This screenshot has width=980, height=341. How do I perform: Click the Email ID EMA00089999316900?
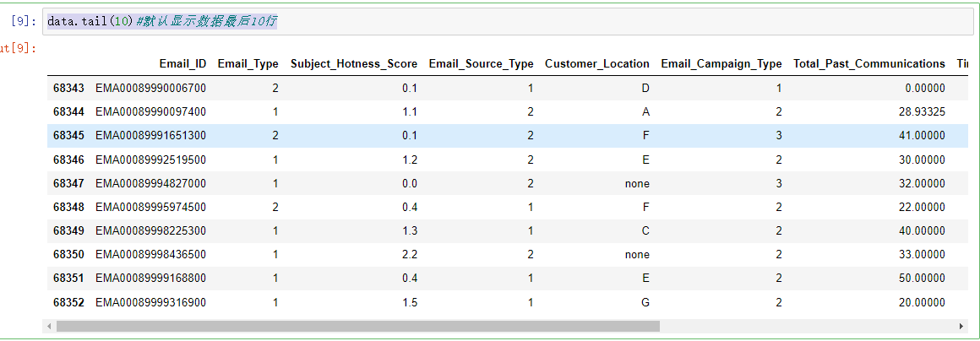coord(150,302)
